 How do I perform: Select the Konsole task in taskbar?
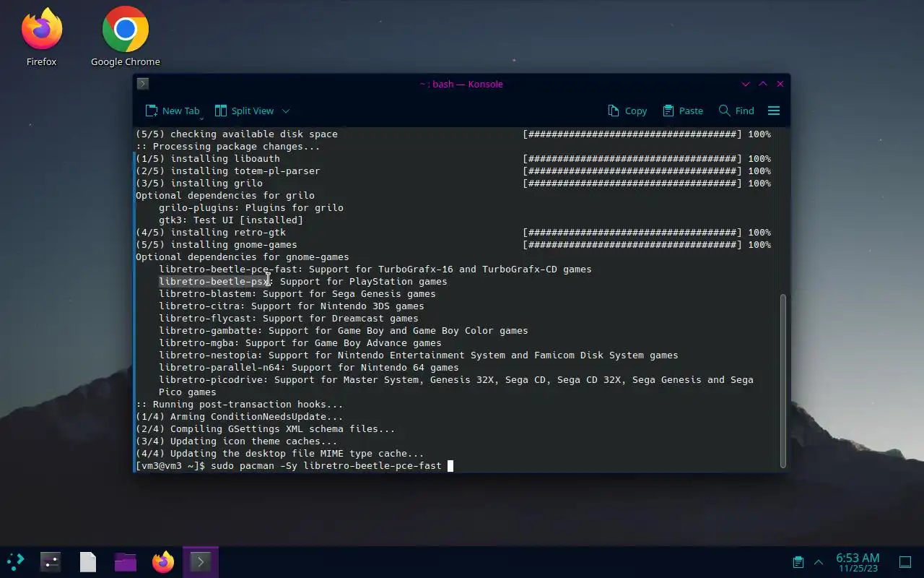(x=201, y=561)
